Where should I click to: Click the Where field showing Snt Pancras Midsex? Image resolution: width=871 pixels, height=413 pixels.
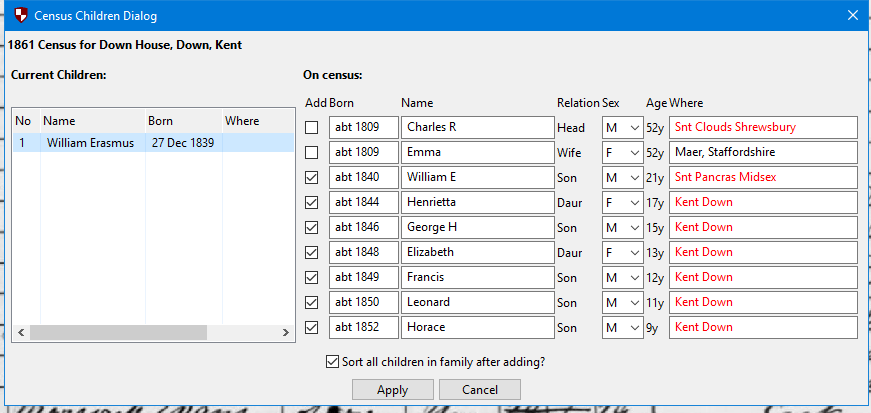pos(763,178)
